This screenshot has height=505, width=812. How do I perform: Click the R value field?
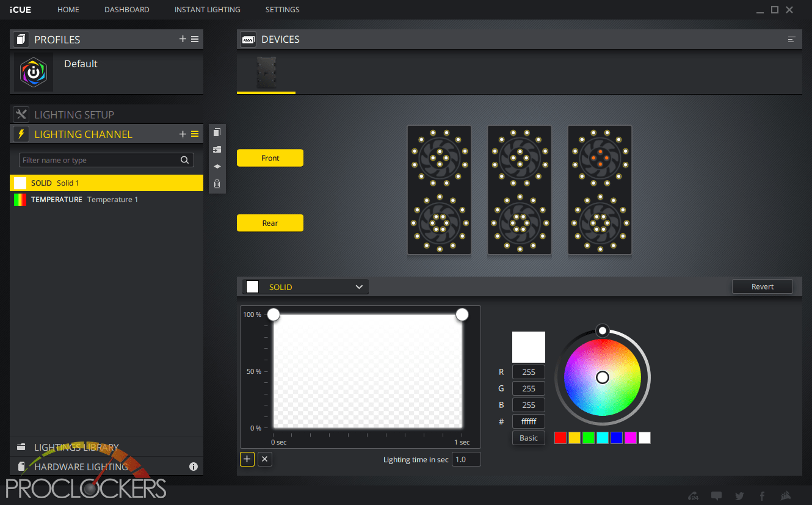(x=529, y=372)
